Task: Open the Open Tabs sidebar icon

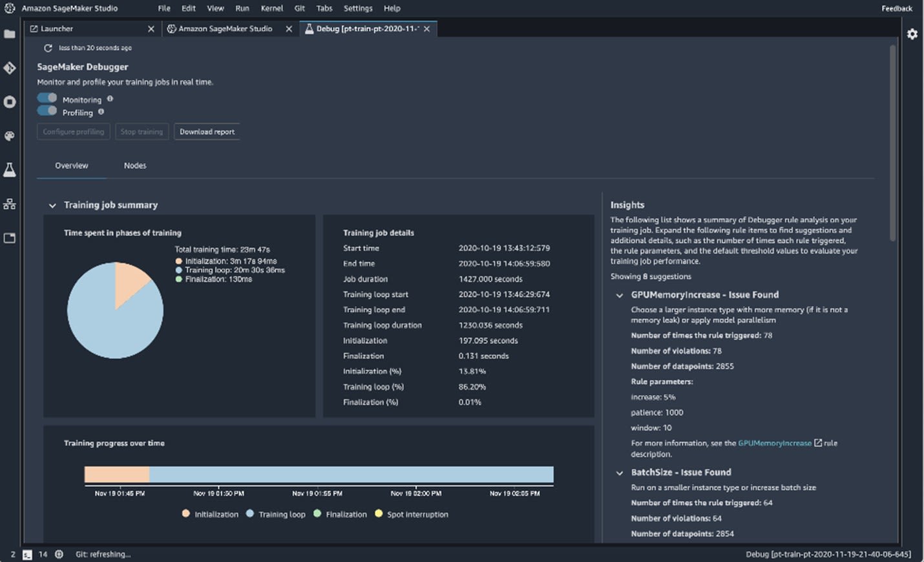Action: [10, 238]
